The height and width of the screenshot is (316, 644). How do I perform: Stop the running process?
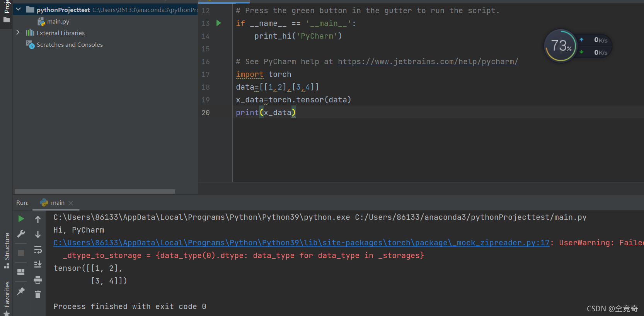(21, 253)
